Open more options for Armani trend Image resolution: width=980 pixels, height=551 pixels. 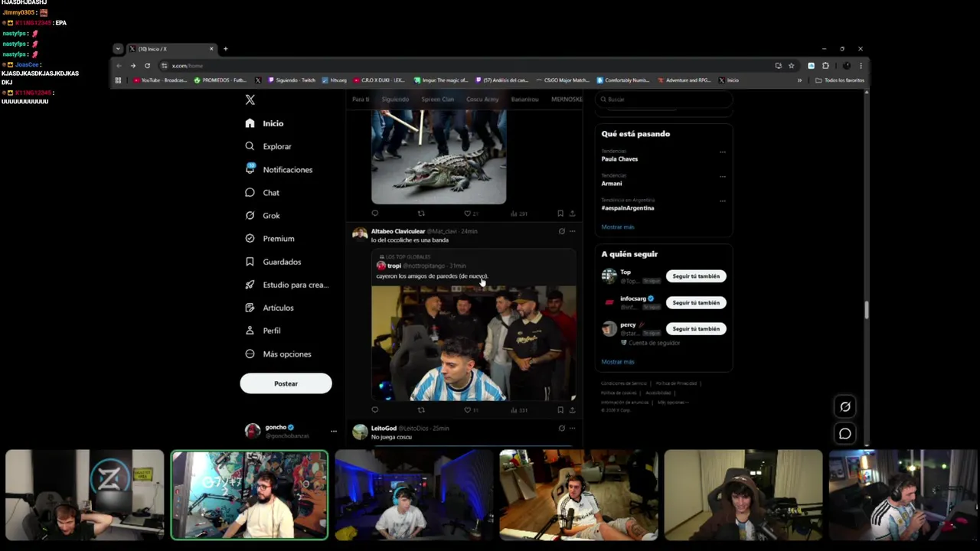tap(722, 177)
